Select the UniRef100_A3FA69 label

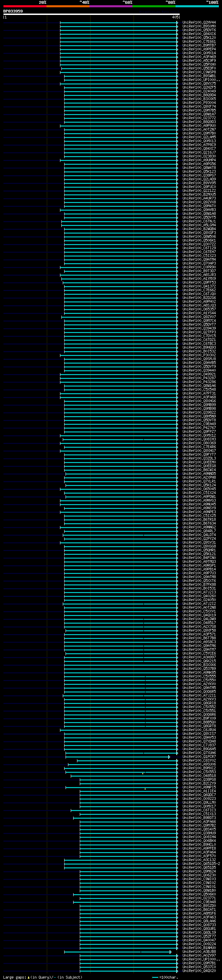(x=199, y=57)
